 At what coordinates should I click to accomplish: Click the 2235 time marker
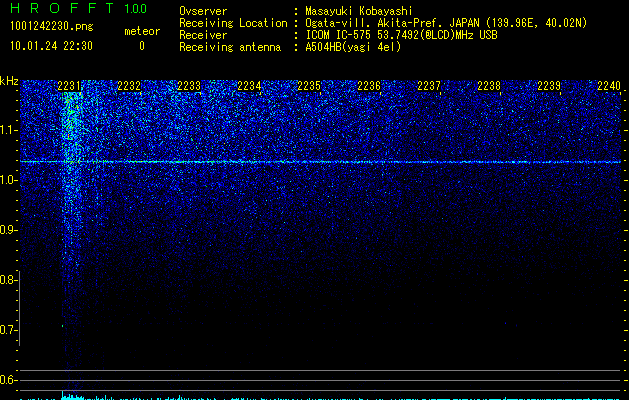pyautogui.click(x=309, y=86)
